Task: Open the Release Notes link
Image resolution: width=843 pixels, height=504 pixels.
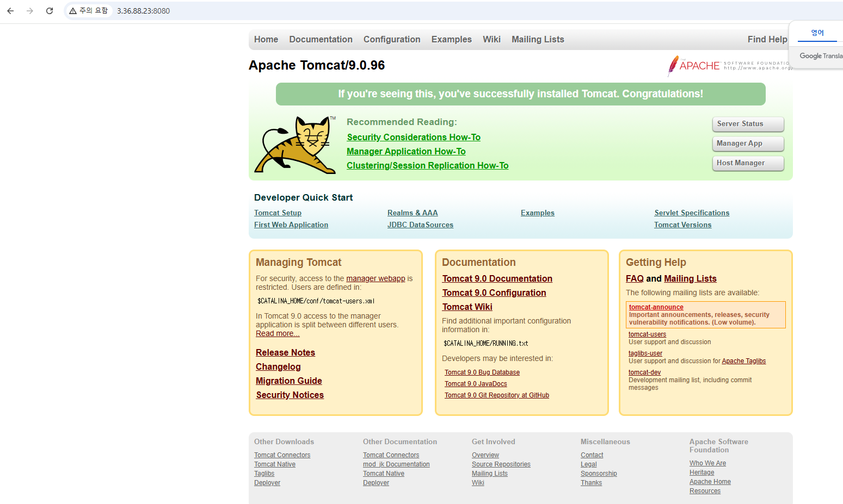Action: coord(285,352)
